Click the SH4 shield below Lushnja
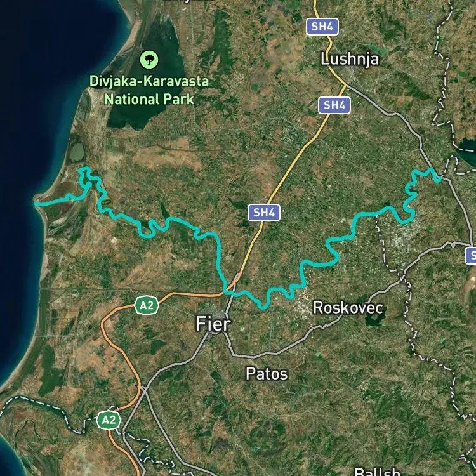476x476 pixels. point(334,105)
